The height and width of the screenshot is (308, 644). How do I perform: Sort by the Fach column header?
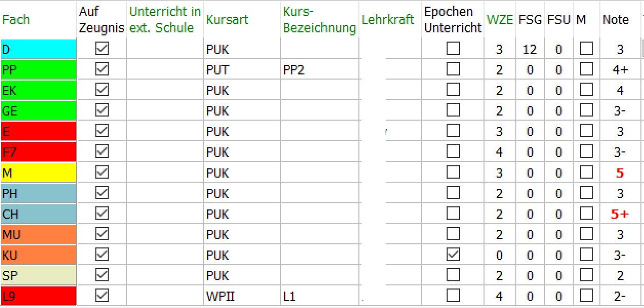click(16, 20)
